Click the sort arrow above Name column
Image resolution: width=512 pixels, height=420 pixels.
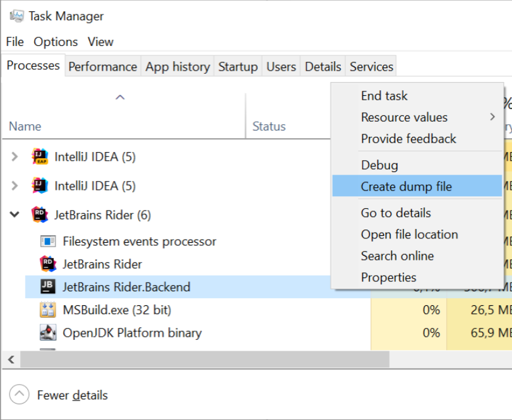click(120, 97)
